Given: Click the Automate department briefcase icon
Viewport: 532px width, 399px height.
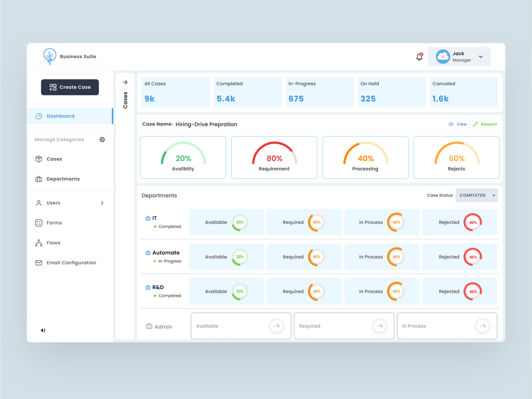Looking at the screenshot, I should tap(148, 253).
